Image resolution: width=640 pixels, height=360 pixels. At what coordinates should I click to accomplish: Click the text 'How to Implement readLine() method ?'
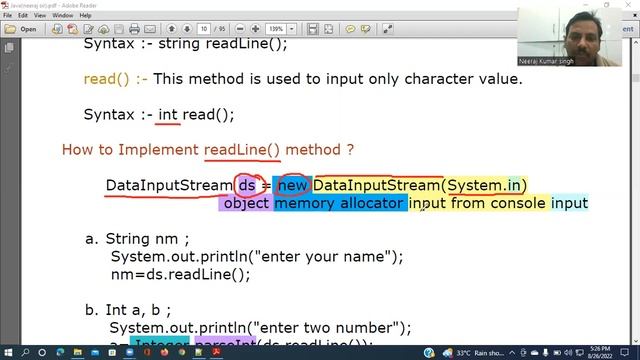click(208, 150)
